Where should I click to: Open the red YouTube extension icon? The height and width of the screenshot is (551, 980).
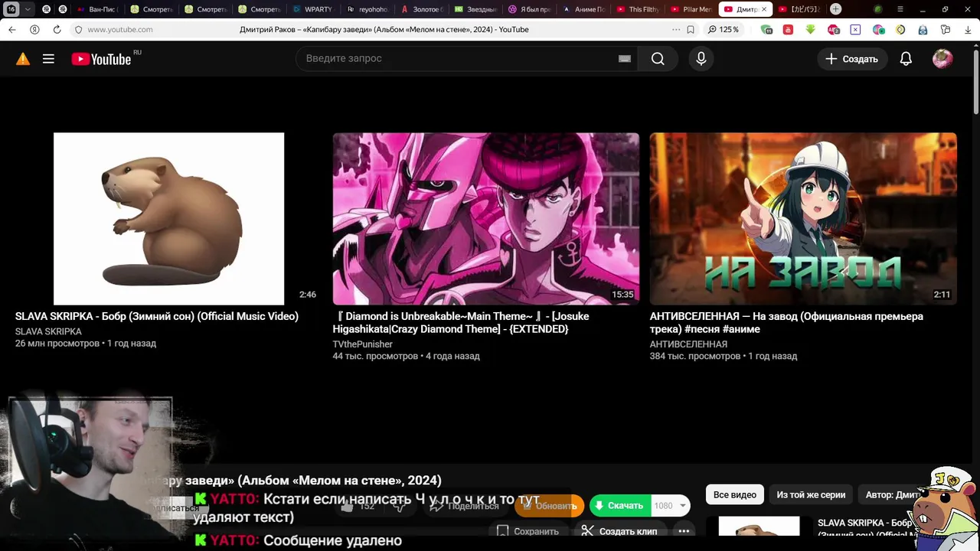[x=789, y=30]
